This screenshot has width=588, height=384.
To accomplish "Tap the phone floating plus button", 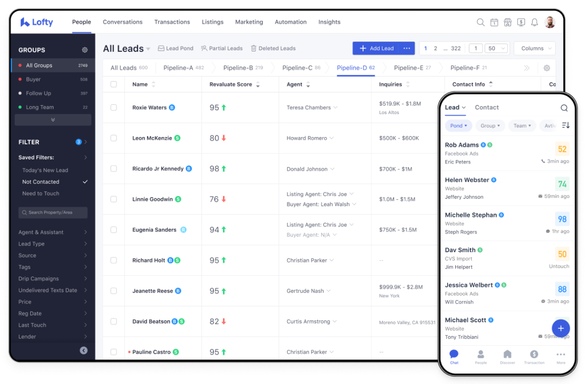I will click(x=561, y=328).
